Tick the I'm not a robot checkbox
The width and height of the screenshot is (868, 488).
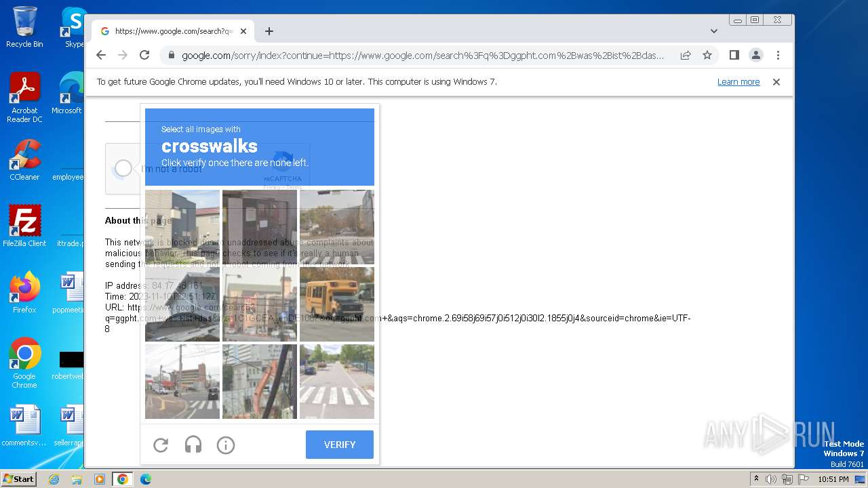tap(123, 168)
